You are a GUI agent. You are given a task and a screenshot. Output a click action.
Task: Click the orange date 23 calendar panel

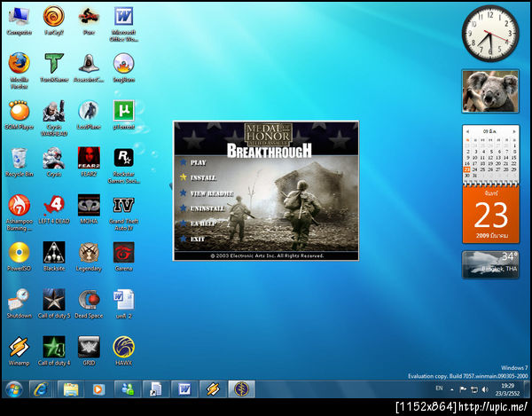click(x=490, y=215)
